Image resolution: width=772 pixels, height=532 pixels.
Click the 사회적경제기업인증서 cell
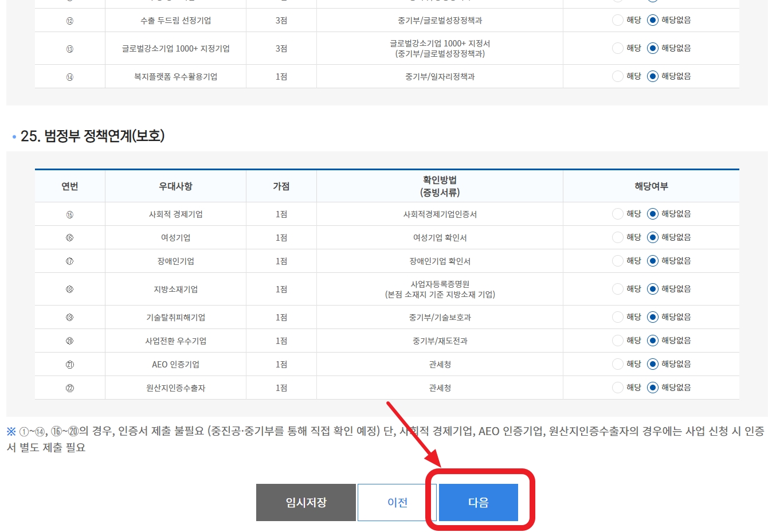point(440,214)
